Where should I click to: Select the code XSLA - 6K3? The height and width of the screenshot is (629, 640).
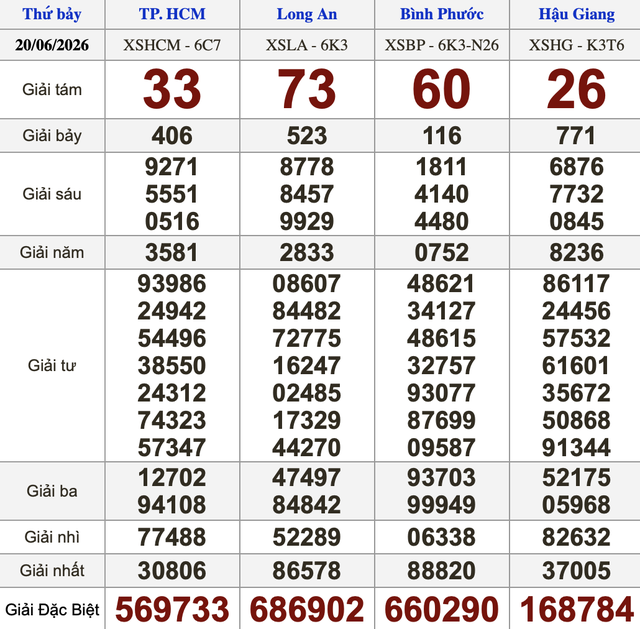(x=307, y=45)
